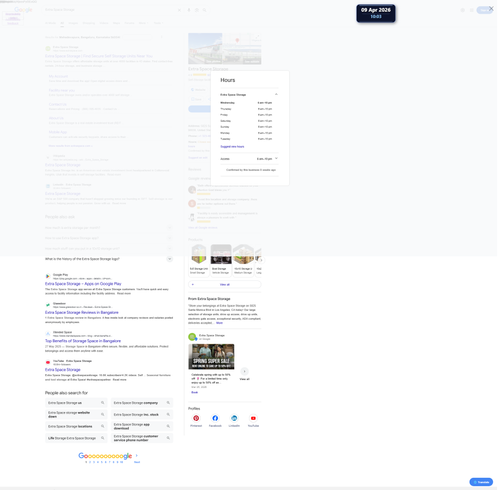Click magnifier icon beside customer service phone number
This screenshot has width=500, height=490.
168,438
